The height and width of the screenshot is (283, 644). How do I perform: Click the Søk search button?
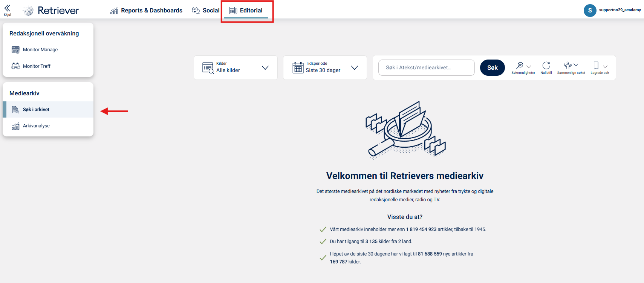pos(493,68)
